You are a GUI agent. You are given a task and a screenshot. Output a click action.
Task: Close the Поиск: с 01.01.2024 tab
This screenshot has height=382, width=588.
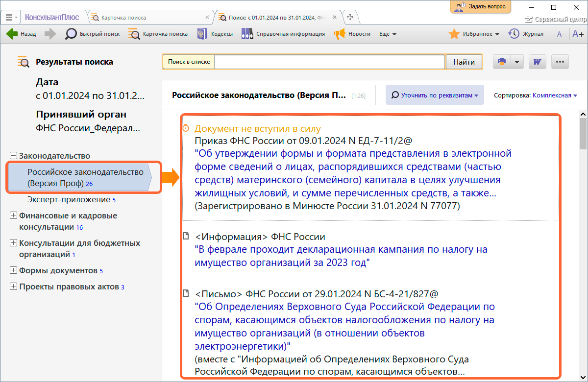click(x=336, y=18)
